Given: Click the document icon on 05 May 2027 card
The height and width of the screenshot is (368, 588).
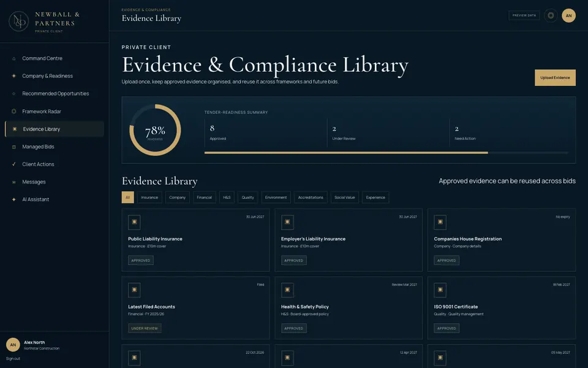Looking at the screenshot, I should tap(440, 358).
